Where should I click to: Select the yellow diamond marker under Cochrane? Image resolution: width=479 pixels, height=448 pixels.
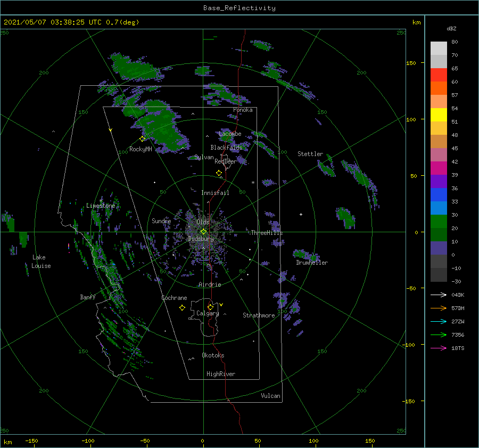[x=182, y=308]
